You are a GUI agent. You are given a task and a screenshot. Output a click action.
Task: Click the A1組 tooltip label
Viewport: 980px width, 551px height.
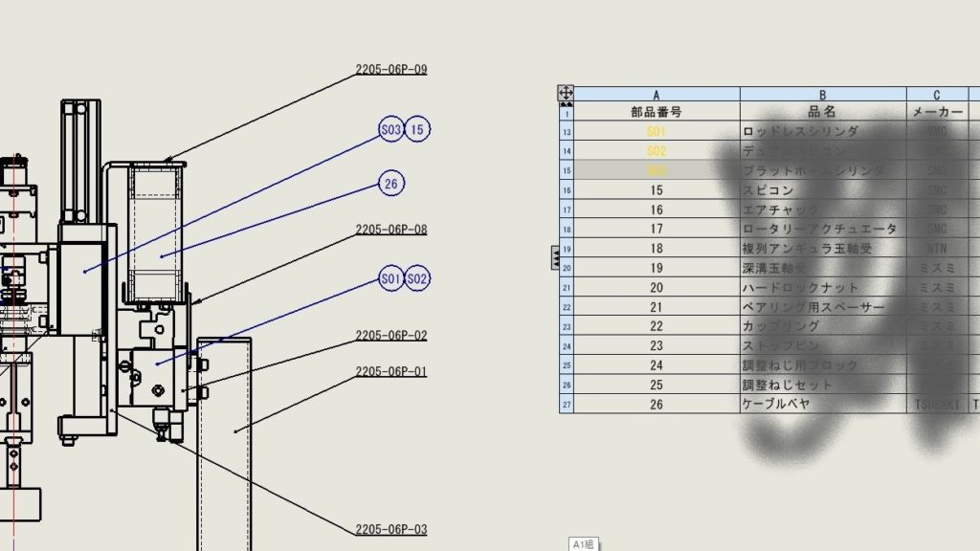coord(582,544)
